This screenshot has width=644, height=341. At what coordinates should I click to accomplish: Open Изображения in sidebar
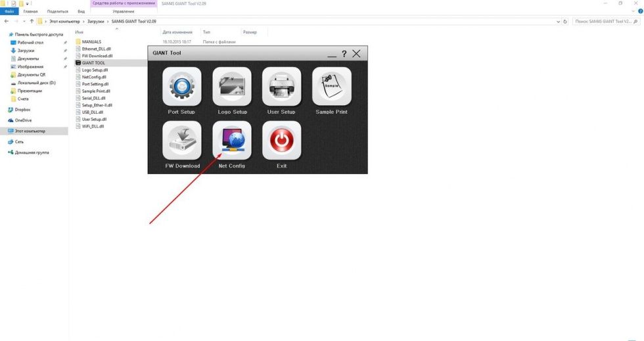pos(27,66)
